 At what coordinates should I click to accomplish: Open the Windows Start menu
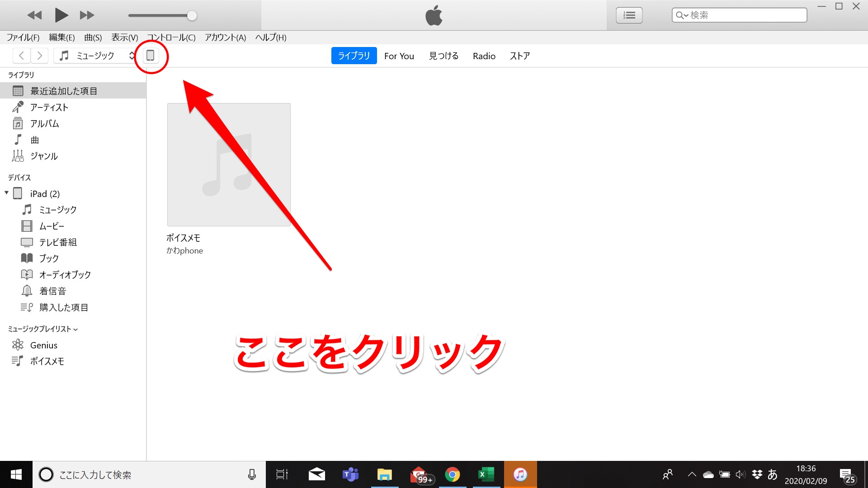coord(16,474)
